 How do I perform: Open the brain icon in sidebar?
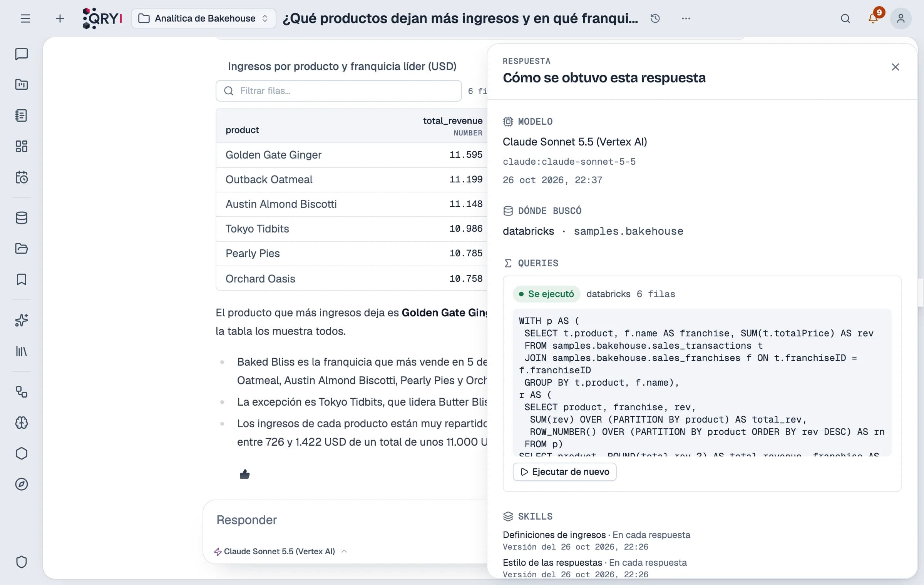click(x=22, y=423)
